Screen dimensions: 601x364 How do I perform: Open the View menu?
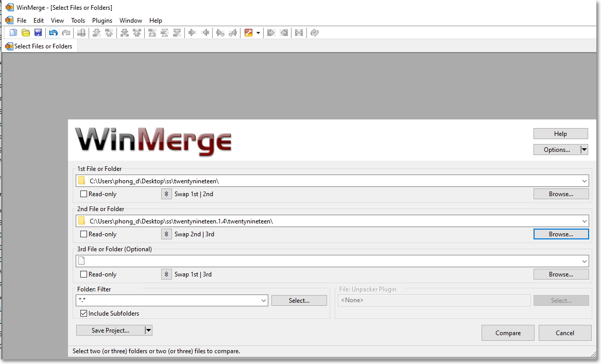(x=58, y=20)
